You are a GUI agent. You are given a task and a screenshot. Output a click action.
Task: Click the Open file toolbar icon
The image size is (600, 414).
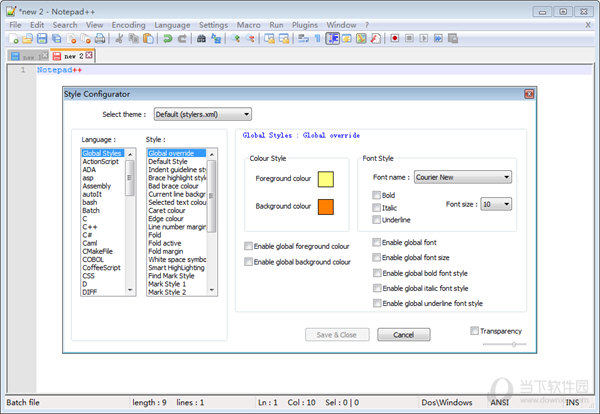pos(28,39)
